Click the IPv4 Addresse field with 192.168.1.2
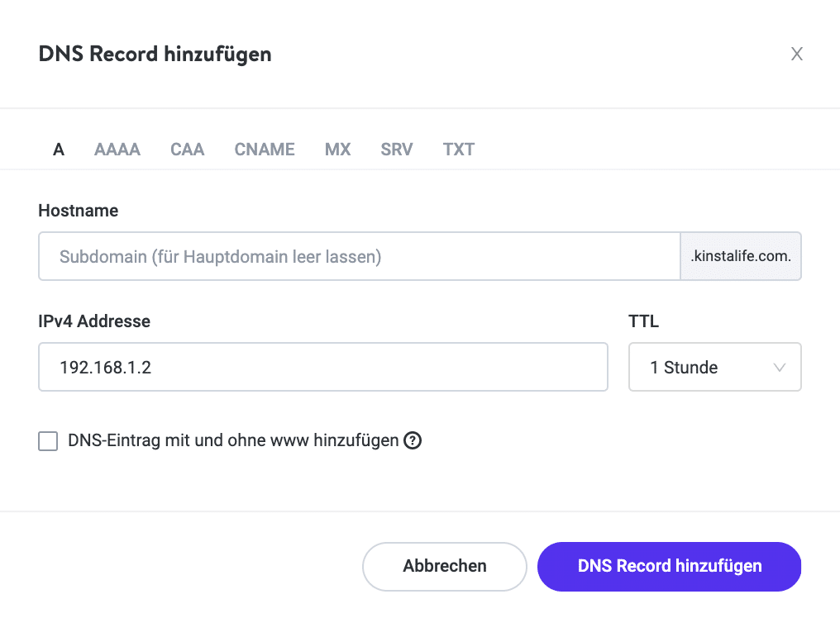 [322, 367]
